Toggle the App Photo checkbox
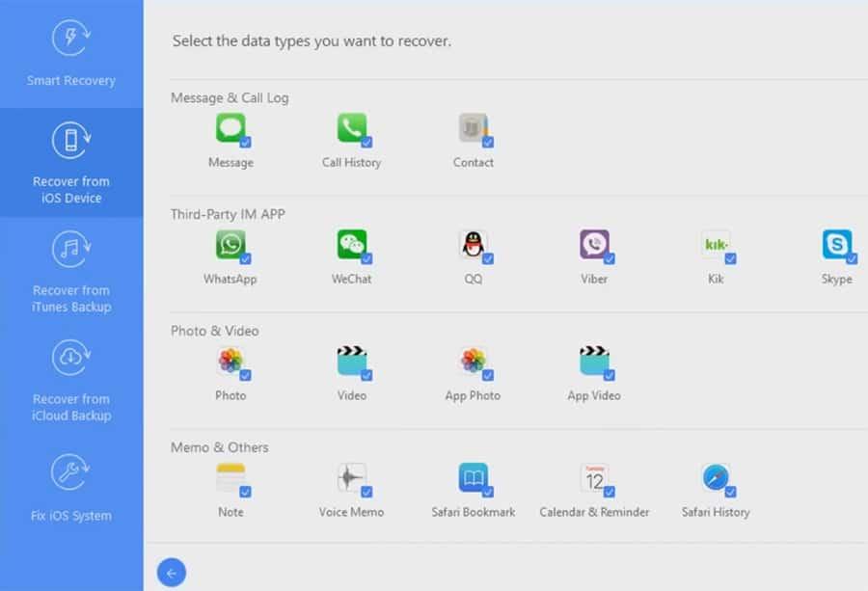Viewport: 868px width, 591px height. click(x=488, y=375)
